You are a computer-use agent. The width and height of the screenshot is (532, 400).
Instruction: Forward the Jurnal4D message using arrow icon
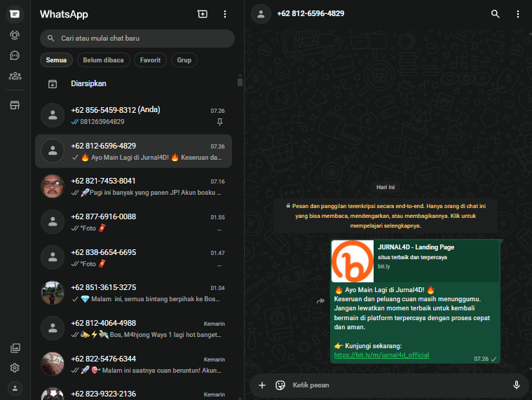(320, 301)
